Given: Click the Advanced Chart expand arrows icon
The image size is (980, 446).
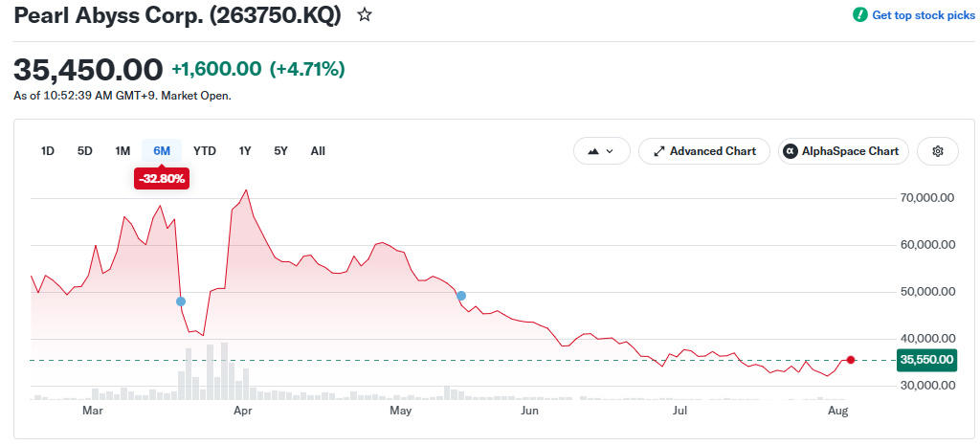Looking at the screenshot, I should click(x=658, y=151).
